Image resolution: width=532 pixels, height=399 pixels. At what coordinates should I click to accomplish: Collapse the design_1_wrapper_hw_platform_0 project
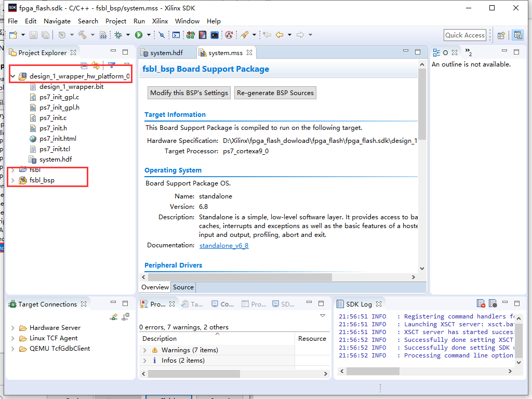13,76
